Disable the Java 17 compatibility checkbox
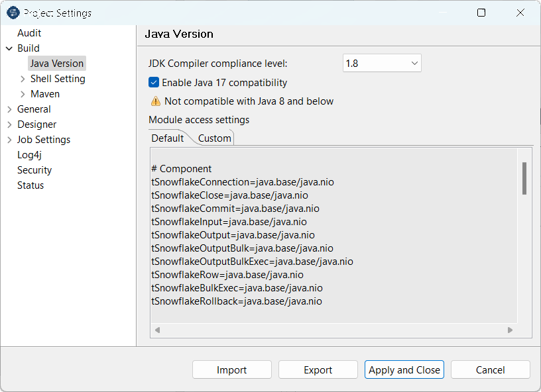The height and width of the screenshot is (392, 541). (x=154, y=83)
